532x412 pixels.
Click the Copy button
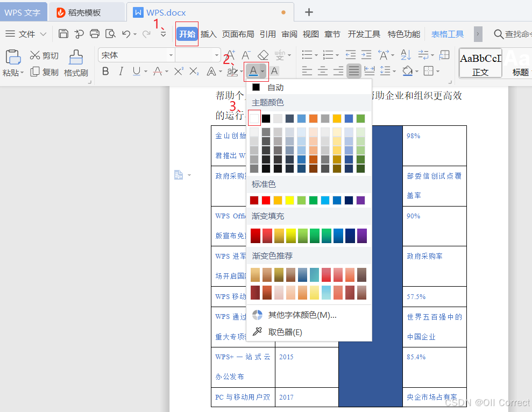(x=44, y=72)
